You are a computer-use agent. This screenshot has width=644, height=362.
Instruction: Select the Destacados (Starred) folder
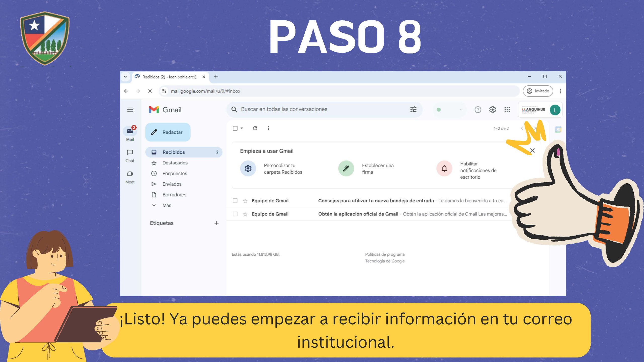click(175, 163)
